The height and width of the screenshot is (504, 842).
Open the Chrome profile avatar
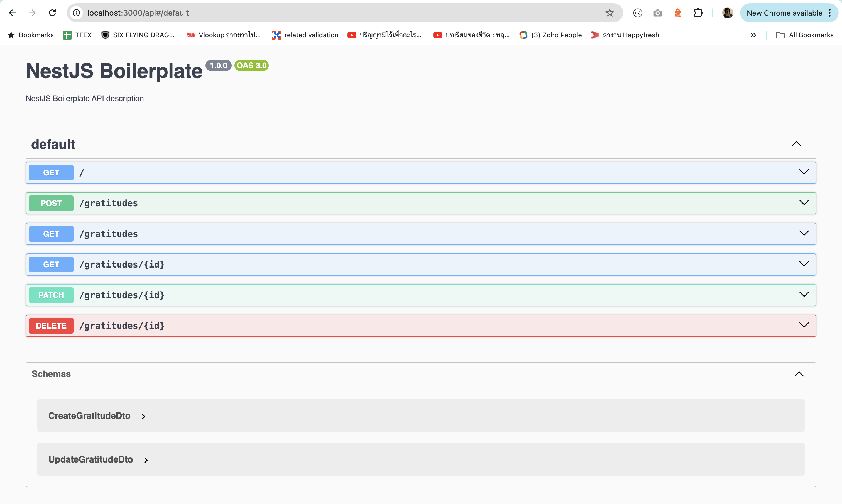(x=727, y=13)
